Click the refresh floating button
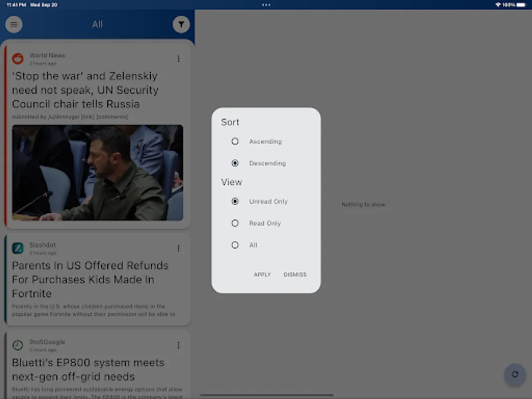Image resolution: width=532 pixels, height=399 pixels. [x=515, y=374]
